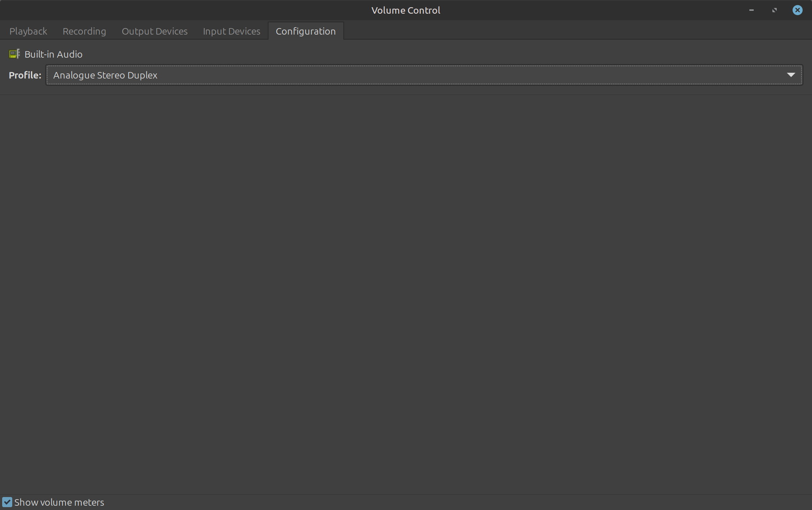Close the Volume Control window
Viewport: 812px width, 510px height.
pyautogui.click(x=797, y=10)
